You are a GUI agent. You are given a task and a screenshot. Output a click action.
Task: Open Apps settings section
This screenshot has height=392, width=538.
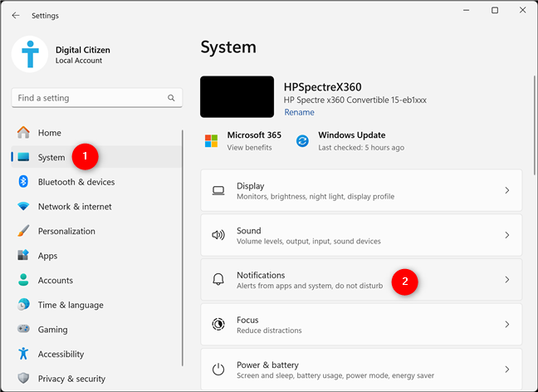tap(97, 256)
